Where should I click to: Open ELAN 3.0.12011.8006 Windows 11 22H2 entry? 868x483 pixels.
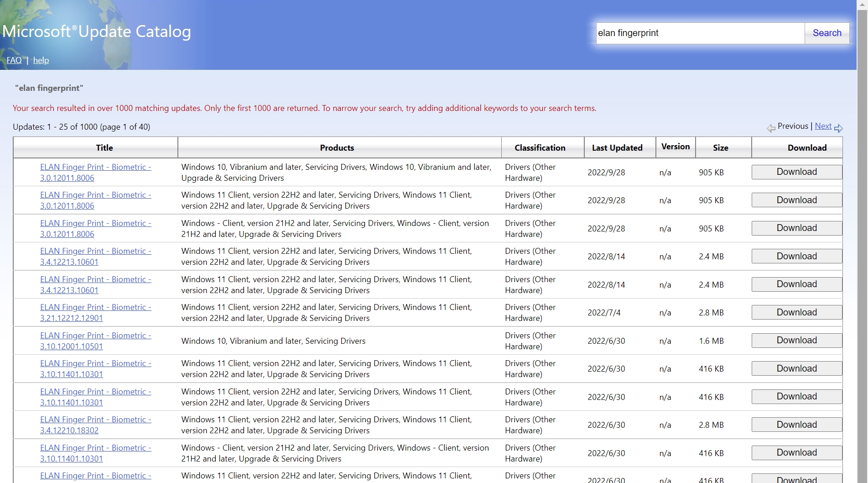pyautogui.click(x=96, y=200)
